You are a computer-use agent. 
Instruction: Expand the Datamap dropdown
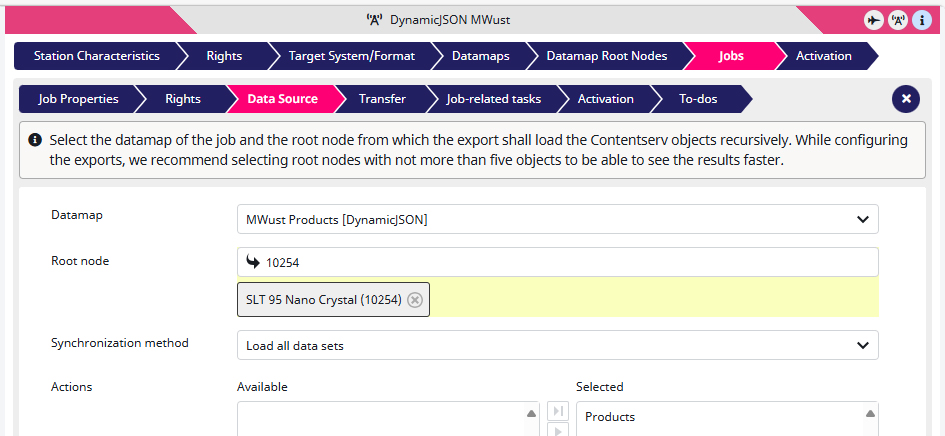click(x=557, y=220)
